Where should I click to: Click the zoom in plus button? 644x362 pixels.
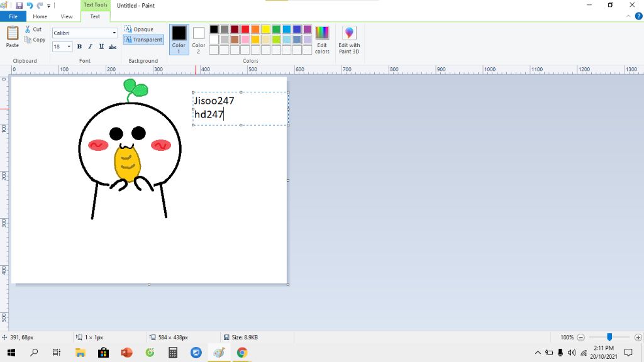click(638, 337)
